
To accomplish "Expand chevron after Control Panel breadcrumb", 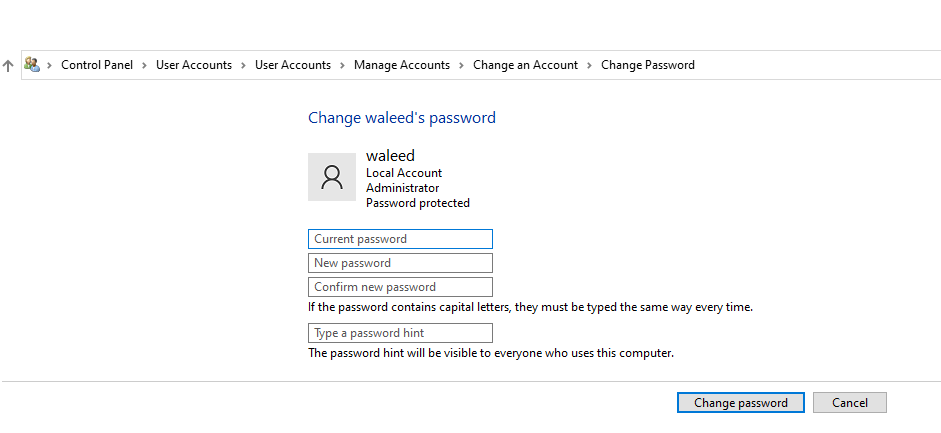I will pos(145,65).
